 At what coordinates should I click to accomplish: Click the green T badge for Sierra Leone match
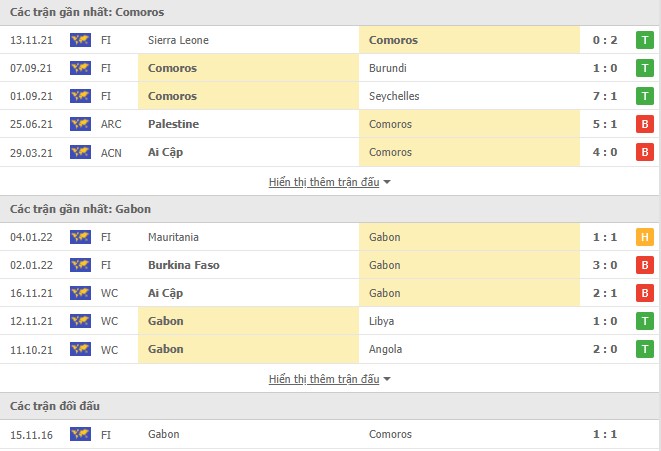(646, 41)
